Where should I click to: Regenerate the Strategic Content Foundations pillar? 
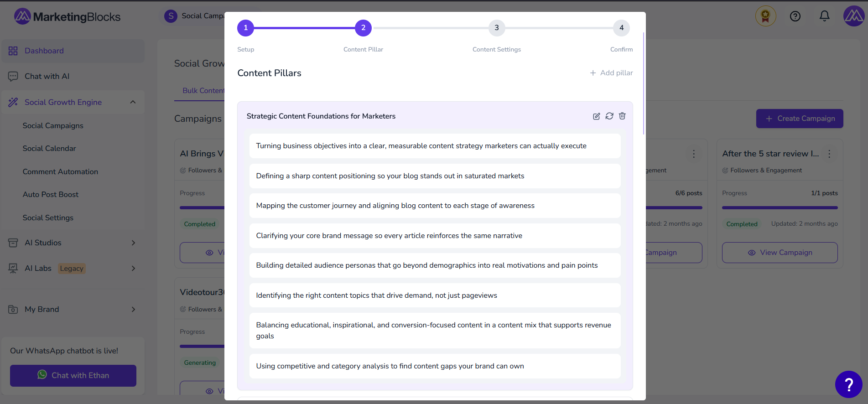(x=609, y=116)
